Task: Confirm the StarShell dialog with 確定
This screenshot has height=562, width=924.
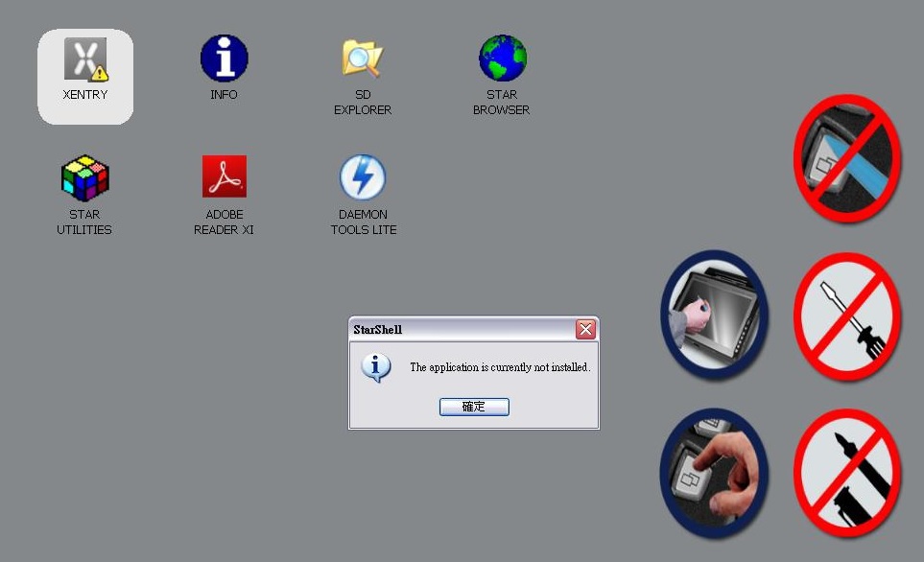Action: pos(474,407)
